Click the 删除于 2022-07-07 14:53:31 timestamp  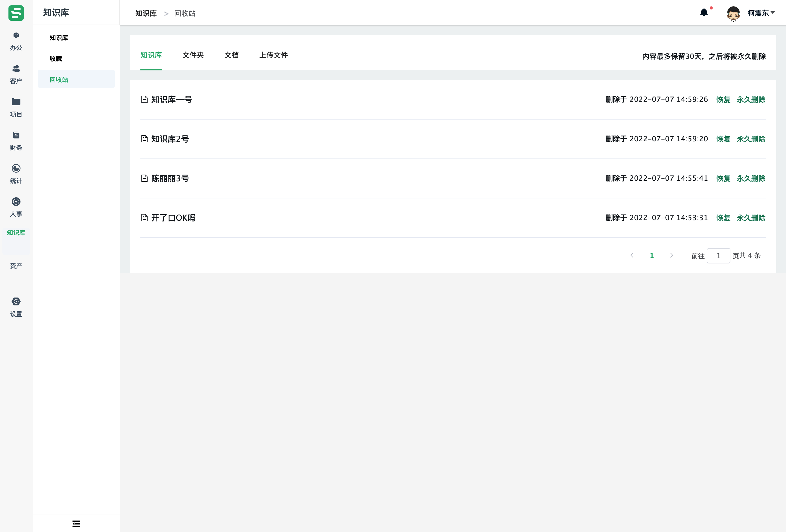[x=656, y=218]
